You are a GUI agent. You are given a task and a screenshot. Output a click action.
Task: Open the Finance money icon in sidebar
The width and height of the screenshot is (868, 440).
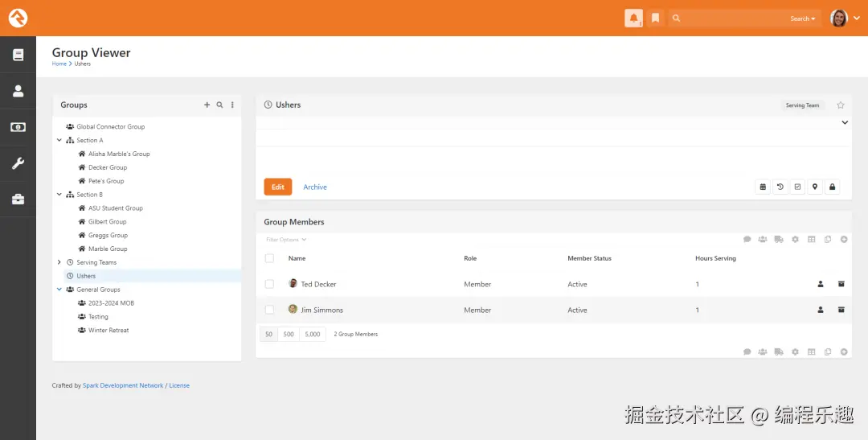(x=18, y=127)
